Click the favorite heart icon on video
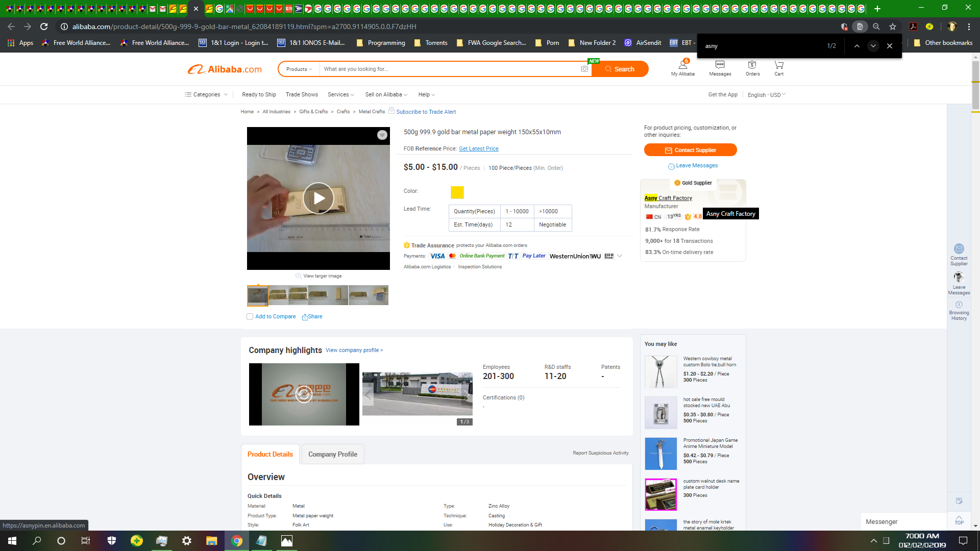 tap(382, 135)
